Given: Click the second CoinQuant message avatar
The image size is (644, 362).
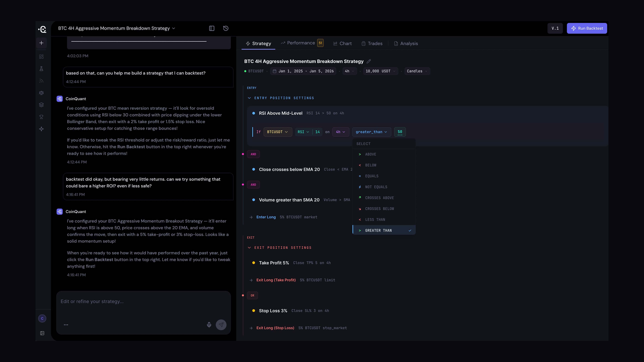Looking at the screenshot, I should pos(60,212).
